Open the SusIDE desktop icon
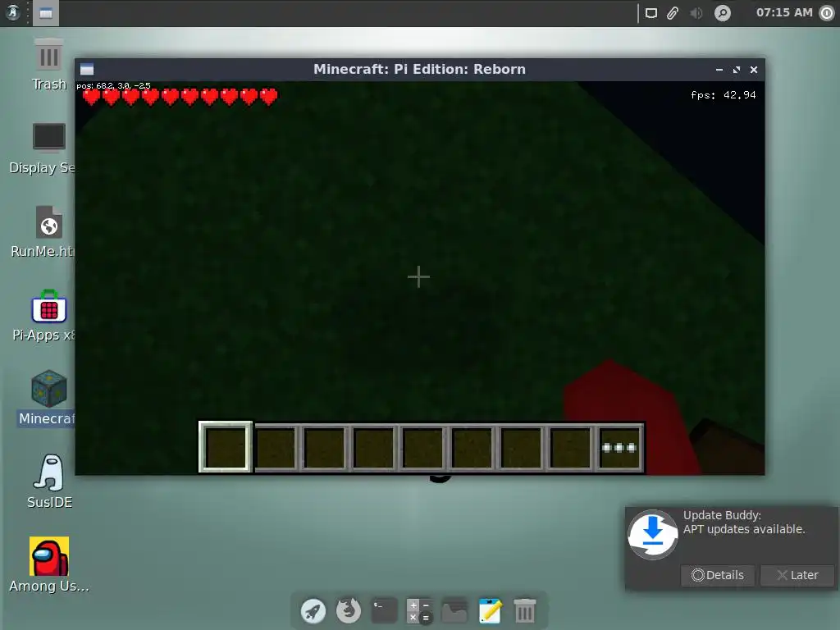Viewport: 840px width, 630px height. [48, 473]
